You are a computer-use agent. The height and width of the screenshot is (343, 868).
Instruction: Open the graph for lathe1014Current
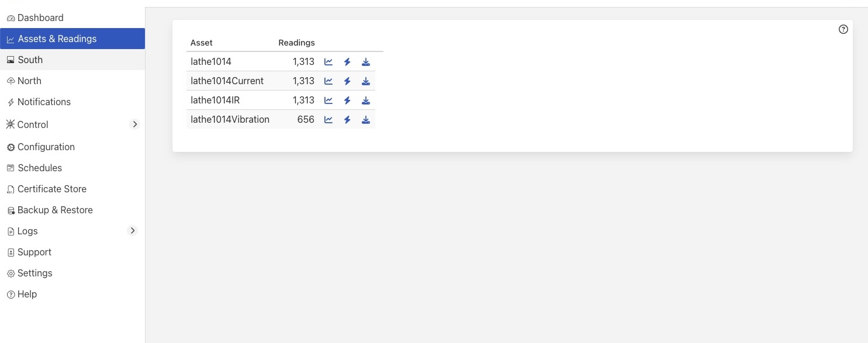tap(328, 81)
